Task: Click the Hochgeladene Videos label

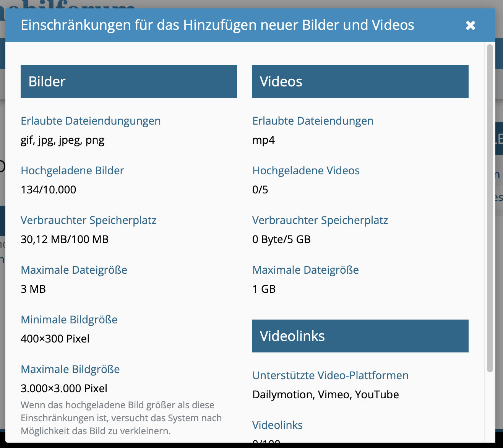Action: click(x=306, y=170)
